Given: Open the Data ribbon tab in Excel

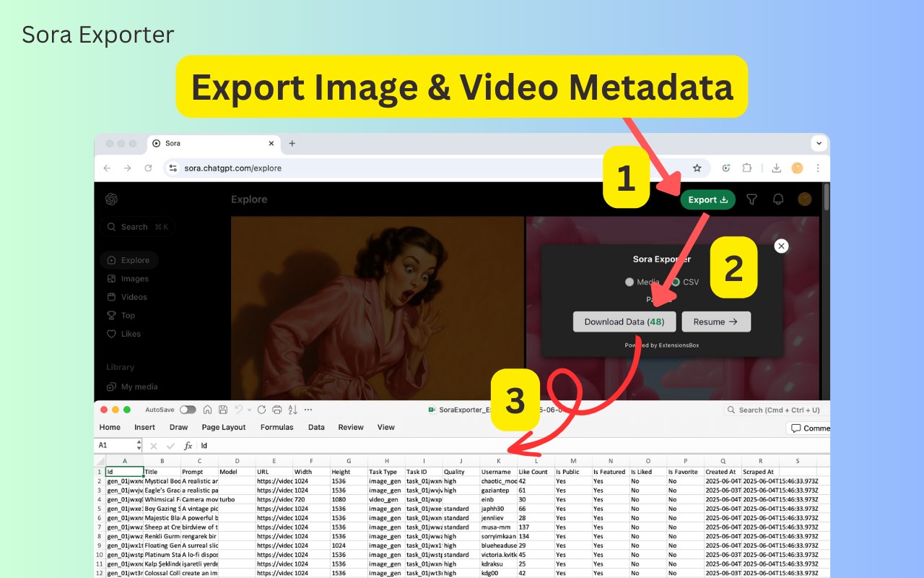Looking at the screenshot, I should coord(316,427).
